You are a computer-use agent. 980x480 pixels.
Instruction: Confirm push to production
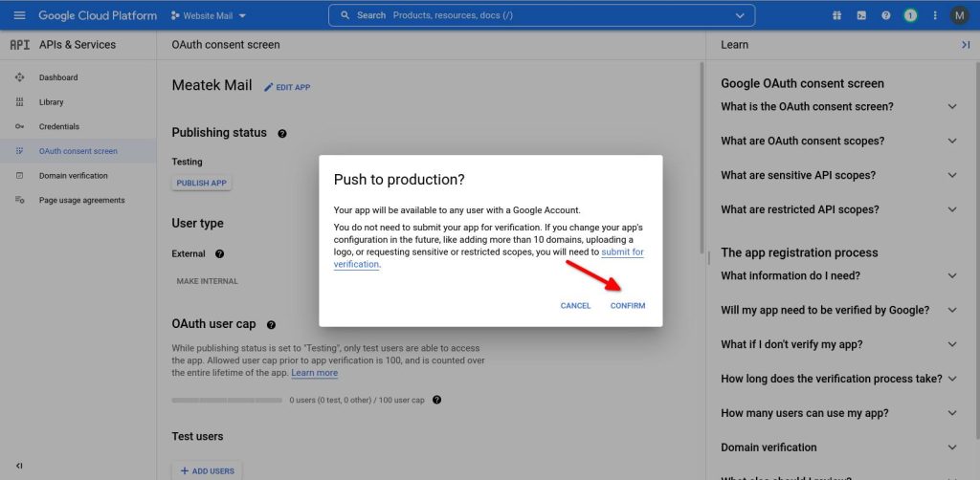(x=628, y=306)
